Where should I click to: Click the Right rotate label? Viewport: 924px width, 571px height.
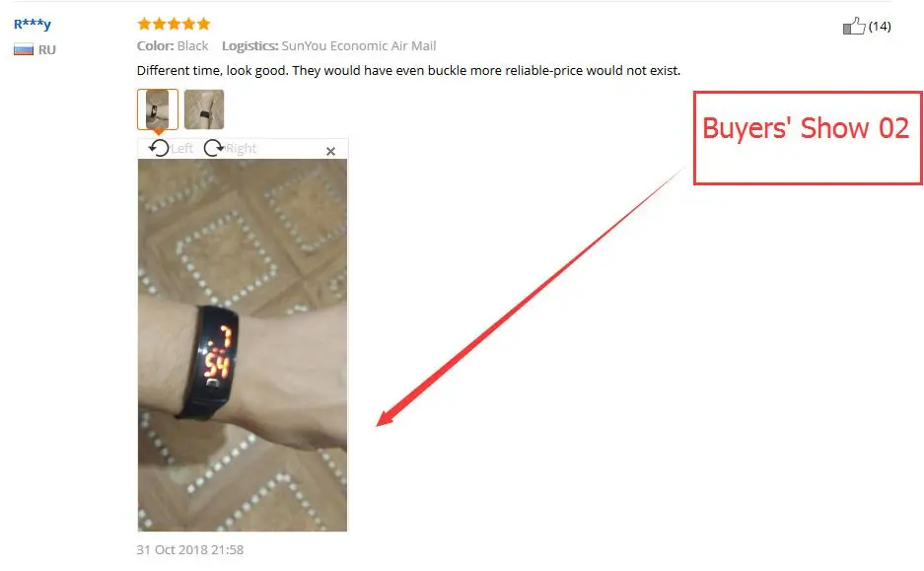point(241,149)
